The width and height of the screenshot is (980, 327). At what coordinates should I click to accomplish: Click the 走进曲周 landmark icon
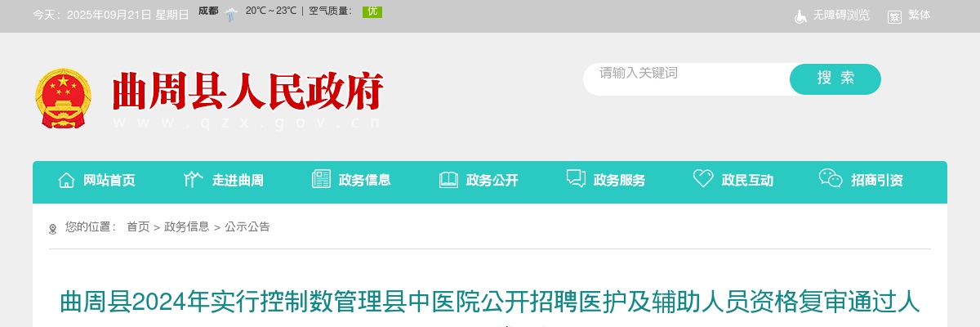[x=193, y=180]
